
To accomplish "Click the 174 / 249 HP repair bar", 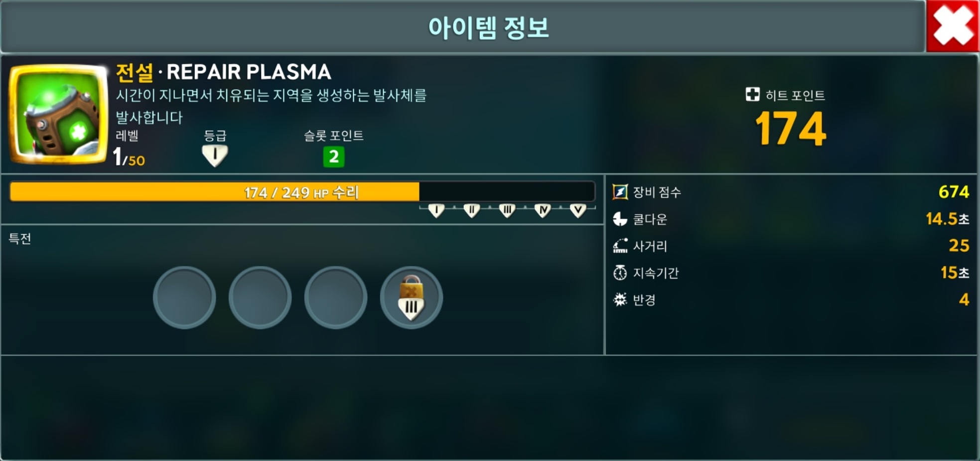I will (x=302, y=192).
